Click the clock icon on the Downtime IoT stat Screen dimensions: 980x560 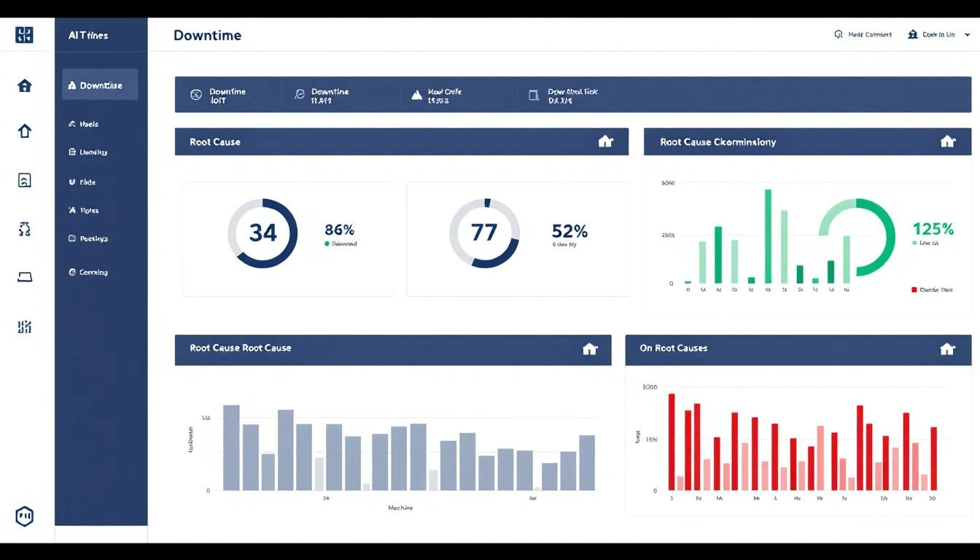pyautogui.click(x=195, y=94)
